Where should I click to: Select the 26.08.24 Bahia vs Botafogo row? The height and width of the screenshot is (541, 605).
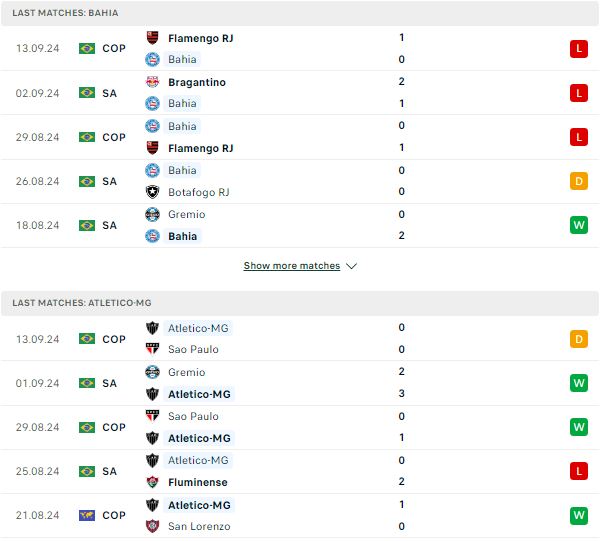[x=300, y=181]
